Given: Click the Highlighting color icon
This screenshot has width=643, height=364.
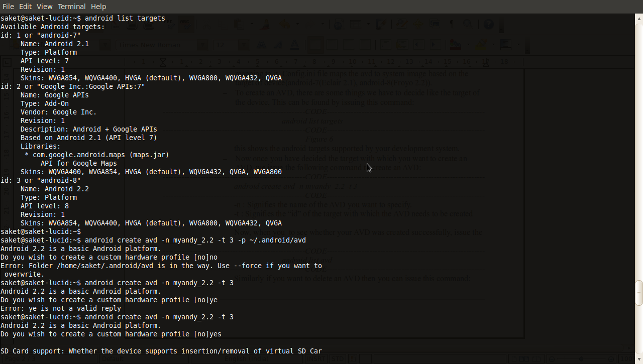Looking at the screenshot, I should pyautogui.click(x=481, y=45).
